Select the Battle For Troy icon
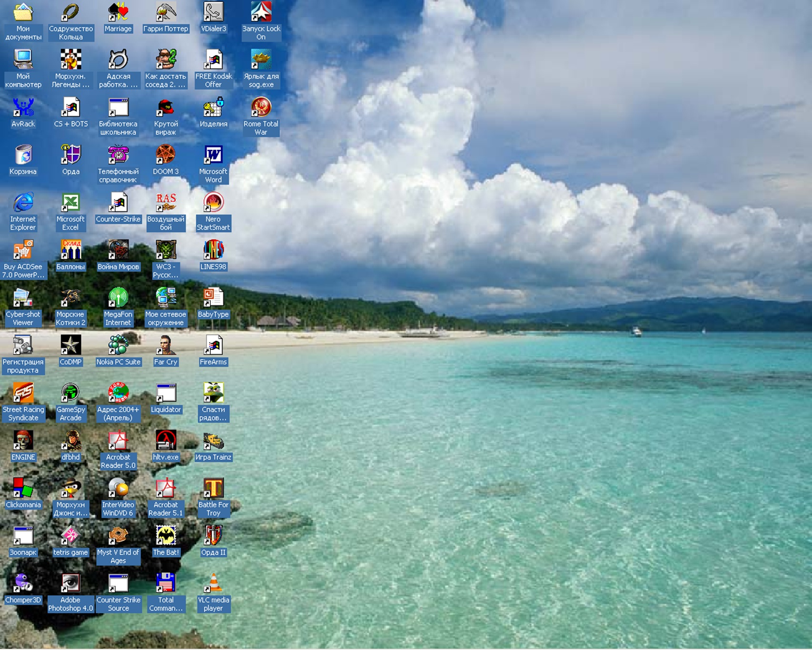Screen dimensions: 812x650 pos(213,488)
